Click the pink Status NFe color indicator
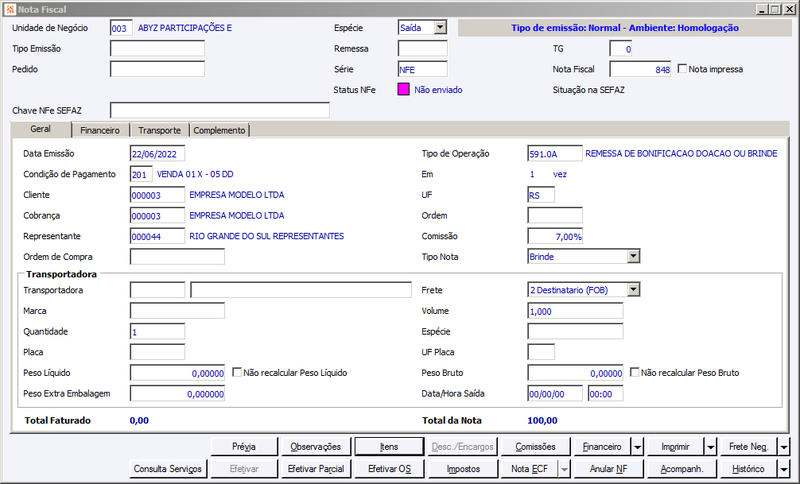Viewport: 800px width, 484px height. click(x=403, y=90)
